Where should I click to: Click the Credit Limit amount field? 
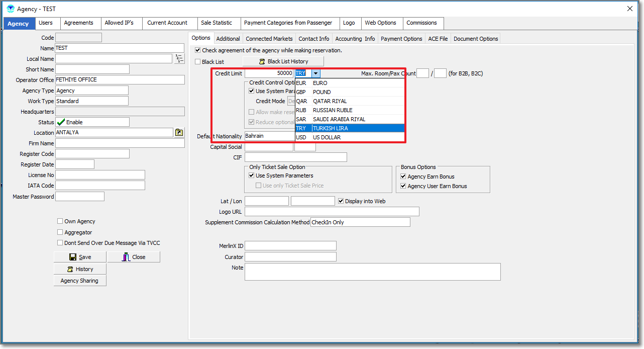(269, 73)
